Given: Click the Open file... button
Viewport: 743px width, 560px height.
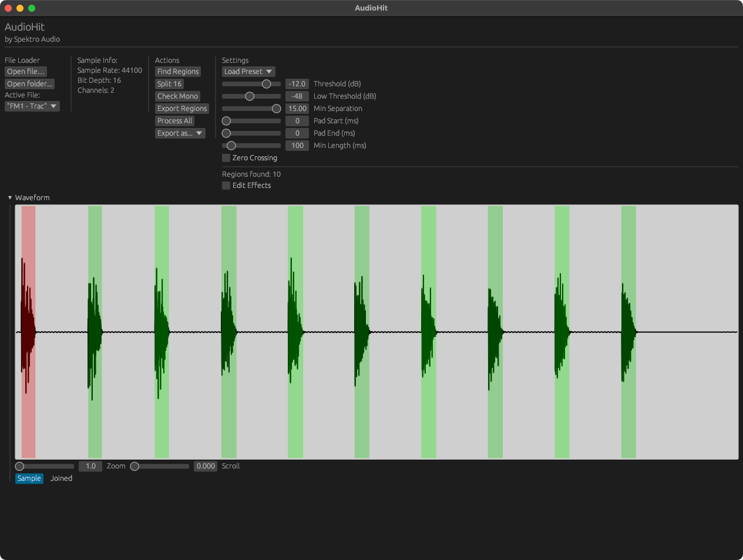Looking at the screenshot, I should tap(26, 72).
